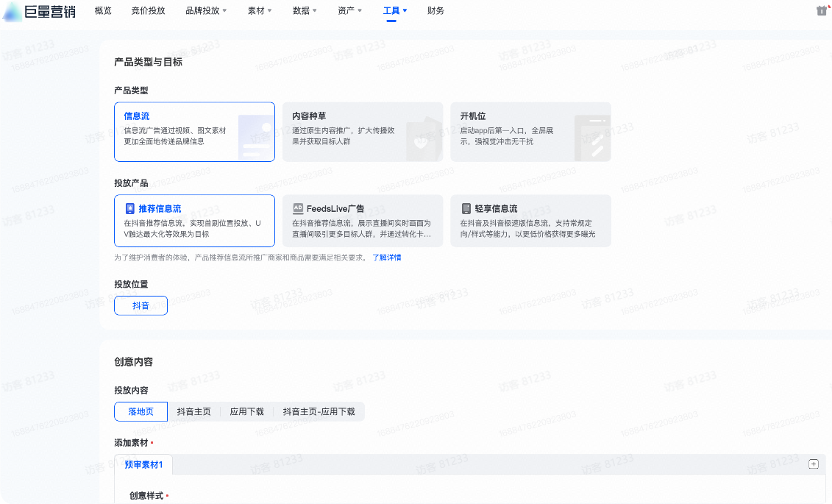Expand the 素材 dropdown menu
832x504 pixels.
pos(260,10)
